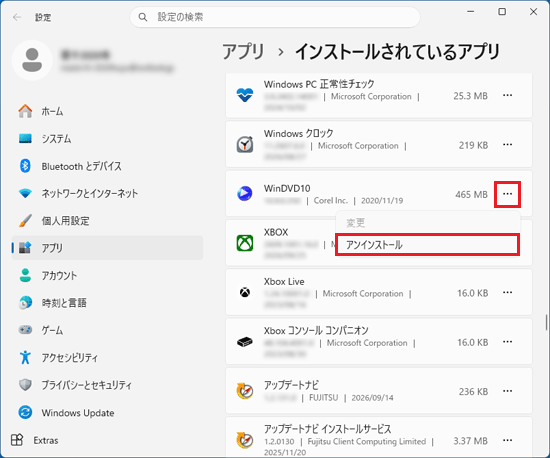Select the アプリ sidebar item
Screen dimensions: 550x458
107,248
